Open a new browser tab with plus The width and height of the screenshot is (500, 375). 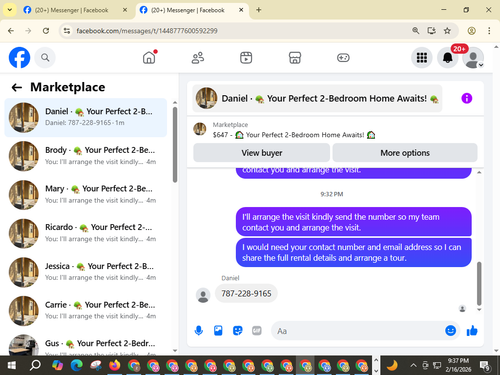[259, 10]
